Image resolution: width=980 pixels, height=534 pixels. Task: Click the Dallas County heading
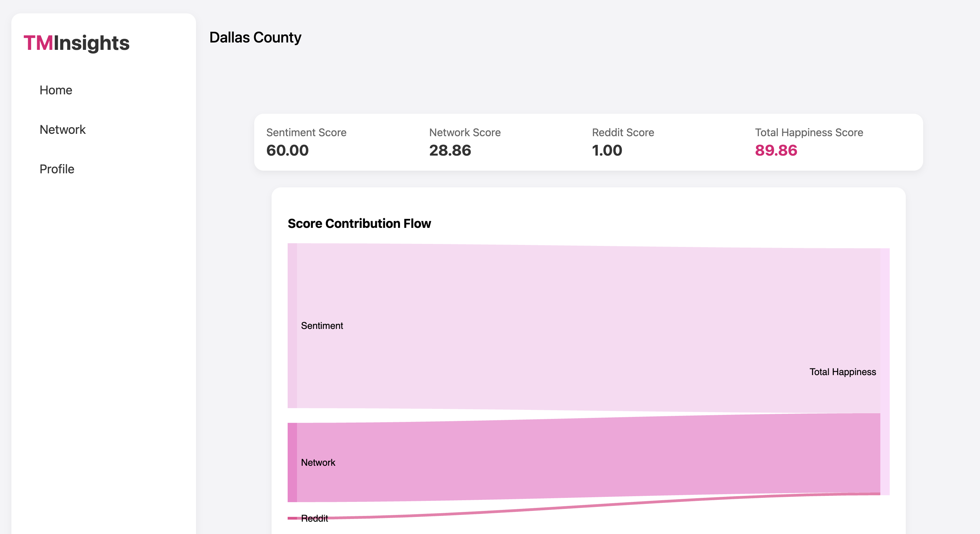click(255, 37)
